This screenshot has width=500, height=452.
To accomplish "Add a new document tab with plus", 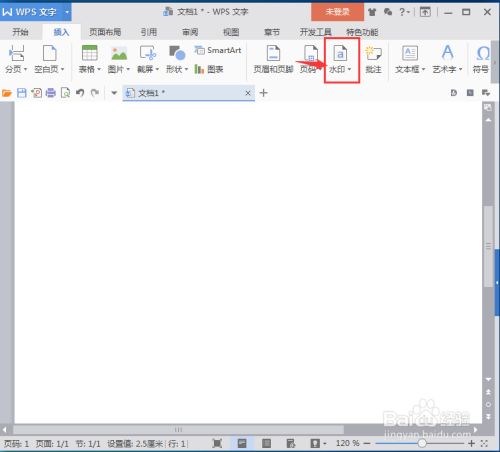I will pyautogui.click(x=263, y=93).
